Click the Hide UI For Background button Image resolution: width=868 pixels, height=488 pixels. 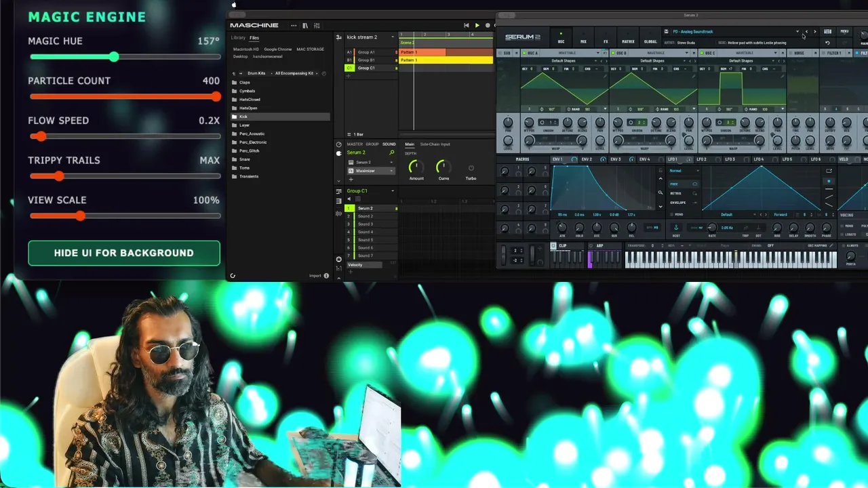point(124,253)
